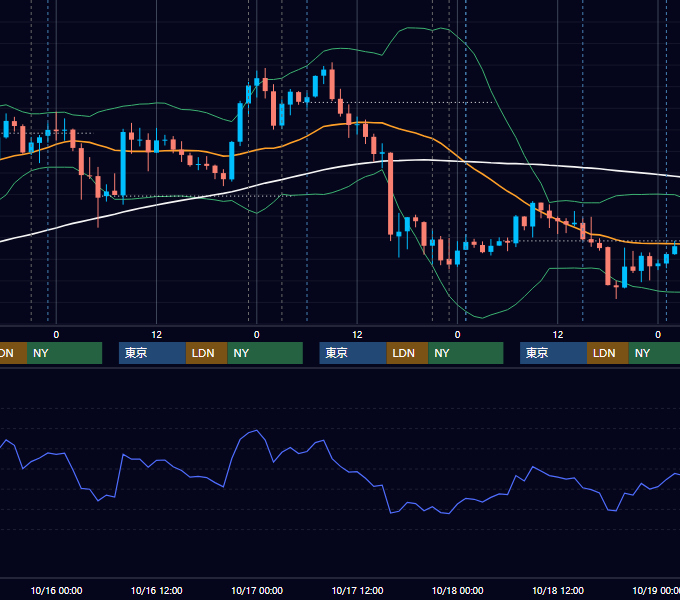
Task: Select the LDN block after third 東京
Action: 608,353
